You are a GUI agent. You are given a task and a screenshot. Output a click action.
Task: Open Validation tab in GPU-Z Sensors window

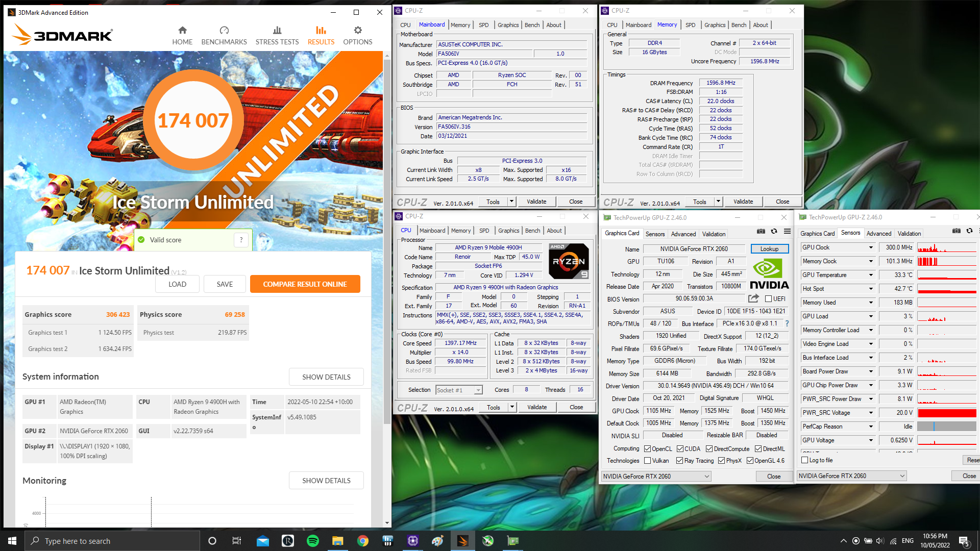click(909, 234)
